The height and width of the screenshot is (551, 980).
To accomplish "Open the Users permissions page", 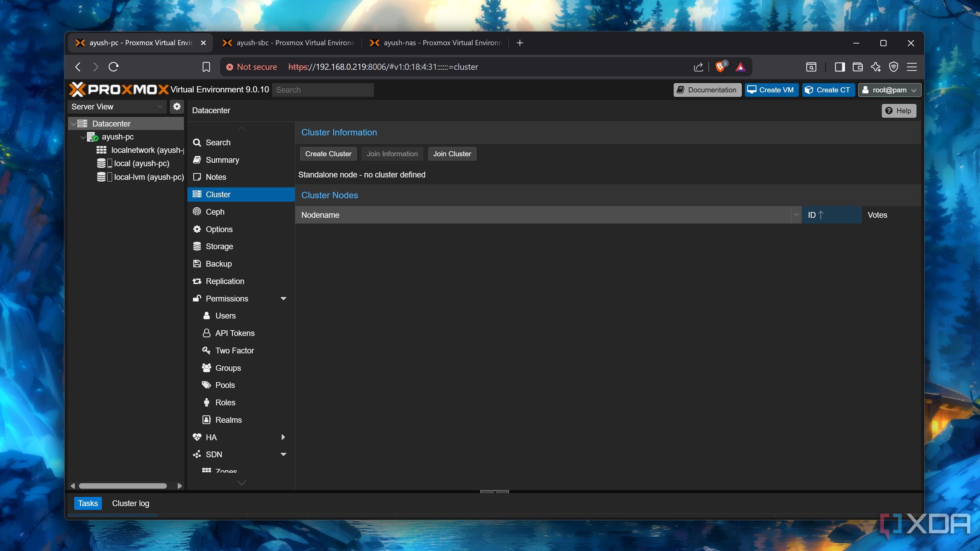I will tap(241, 316).
